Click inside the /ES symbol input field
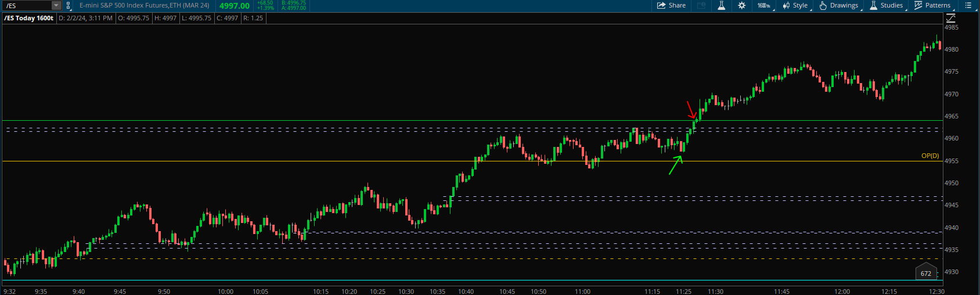Image resolution: width=980 pixels, height=295 pixels. [x=27, y=6]
